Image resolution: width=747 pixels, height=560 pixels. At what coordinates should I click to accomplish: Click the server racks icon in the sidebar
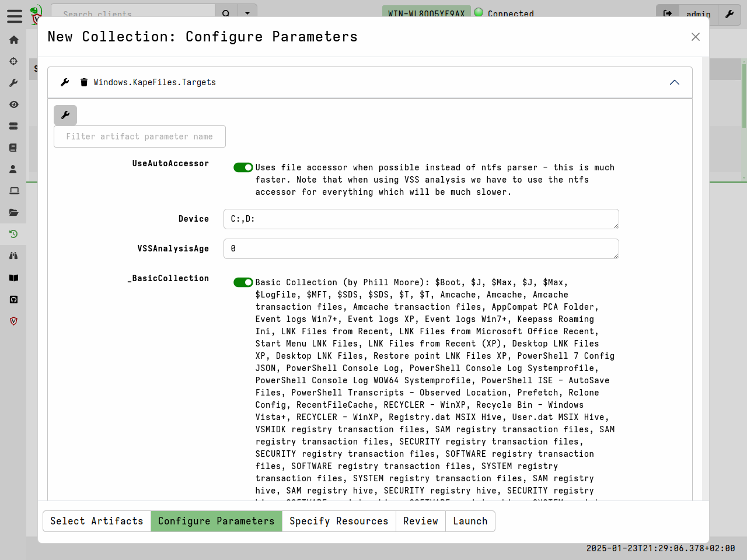click(13, 125)
